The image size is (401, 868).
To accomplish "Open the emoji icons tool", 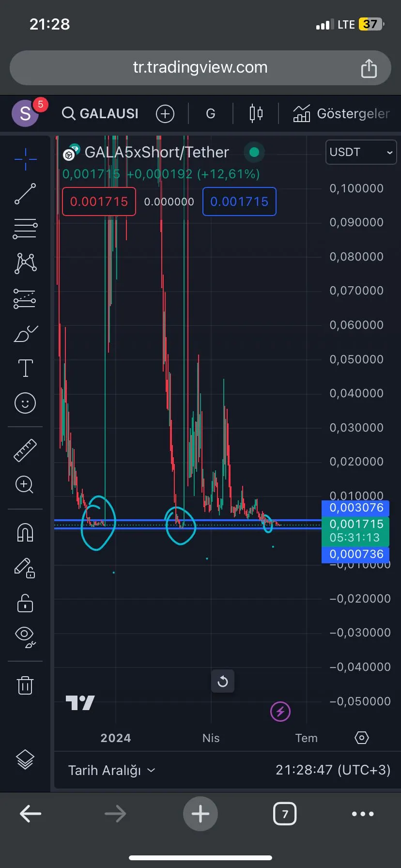I will coord(25,403).
